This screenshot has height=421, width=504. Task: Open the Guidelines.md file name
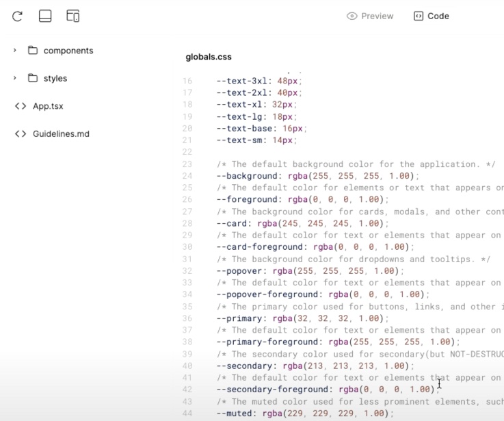click(61, 134)
